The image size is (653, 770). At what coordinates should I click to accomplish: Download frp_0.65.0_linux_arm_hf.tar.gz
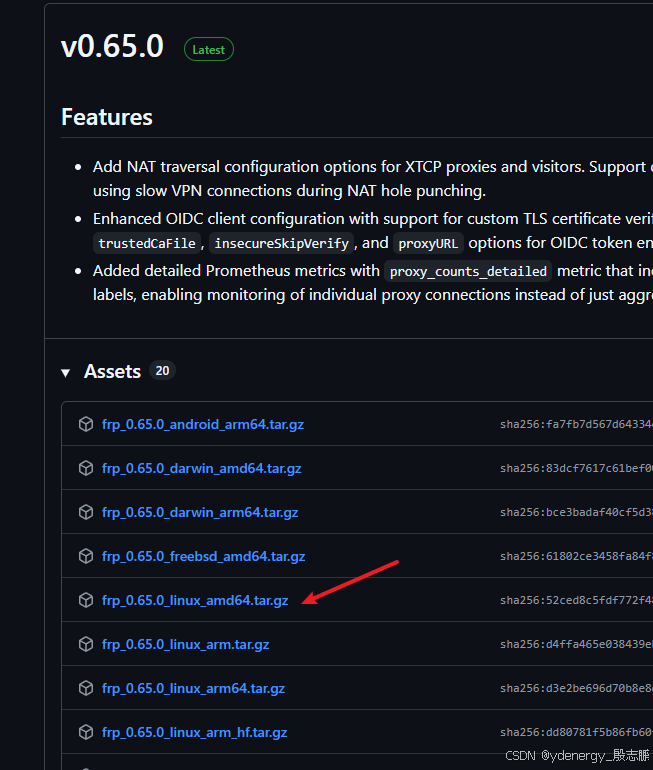194,733
